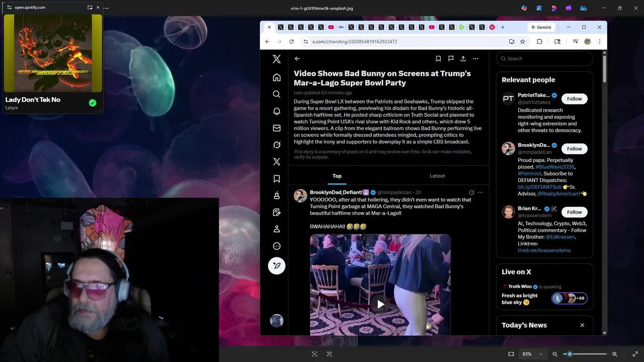
Task: Open Messages via the sidebar envelope icon
Action: [277, 128]
